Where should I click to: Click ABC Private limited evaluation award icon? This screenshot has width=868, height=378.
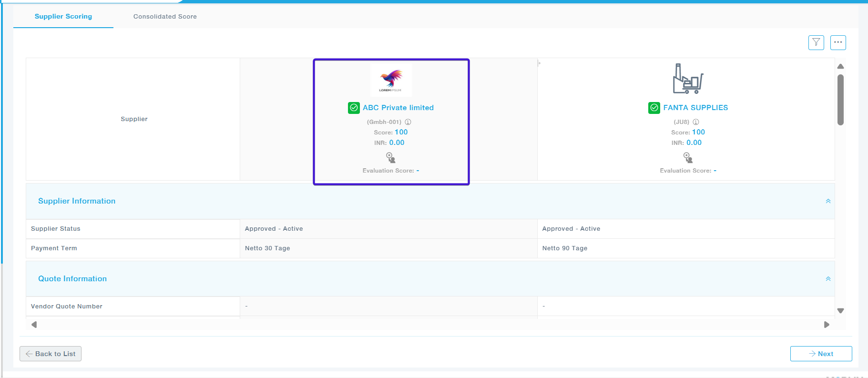click(x=391, y=158)
